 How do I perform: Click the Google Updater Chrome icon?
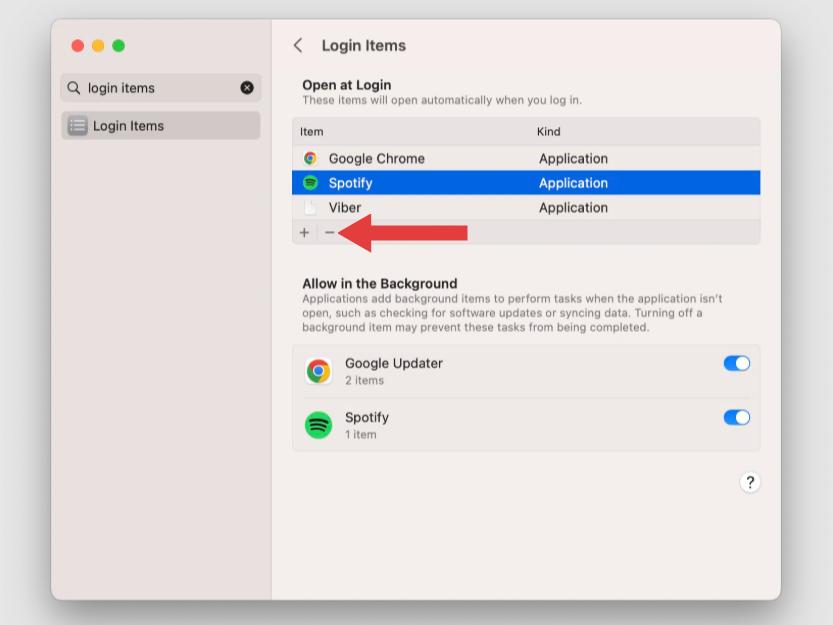point(318,371)
